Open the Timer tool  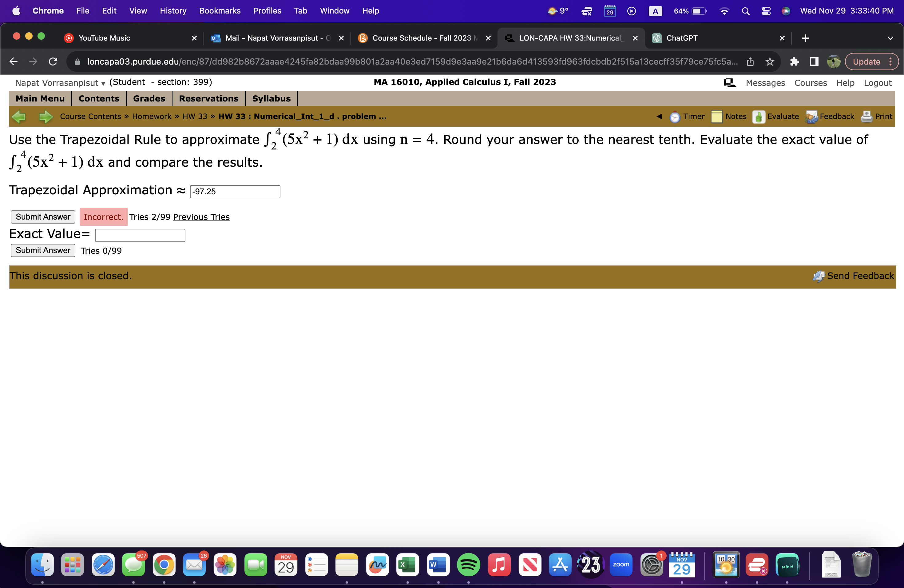pyautogui.click(x=688, y=117)
